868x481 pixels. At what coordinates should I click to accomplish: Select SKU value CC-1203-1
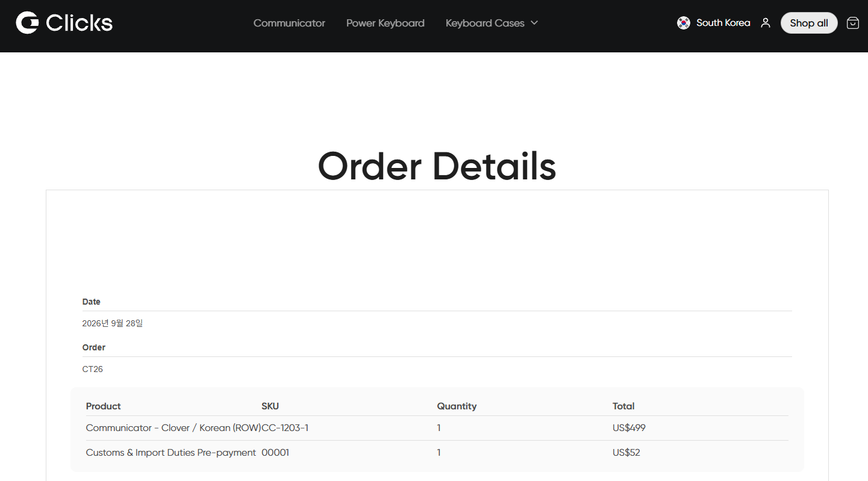[x=285, y=428]
